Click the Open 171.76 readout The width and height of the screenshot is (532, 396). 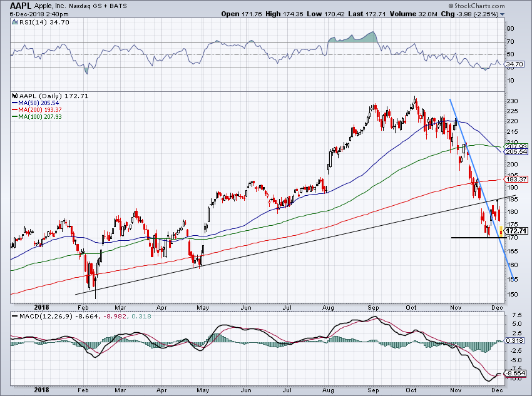click(x=242, y=14)
